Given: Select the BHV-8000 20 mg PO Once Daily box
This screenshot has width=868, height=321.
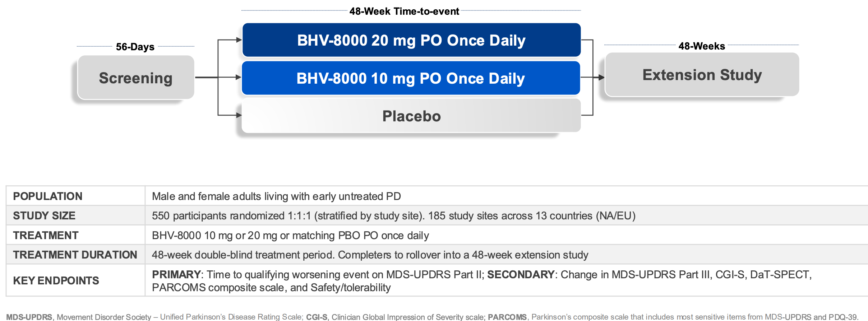Looking at the screenshot, I should click(x=411, y=40).
